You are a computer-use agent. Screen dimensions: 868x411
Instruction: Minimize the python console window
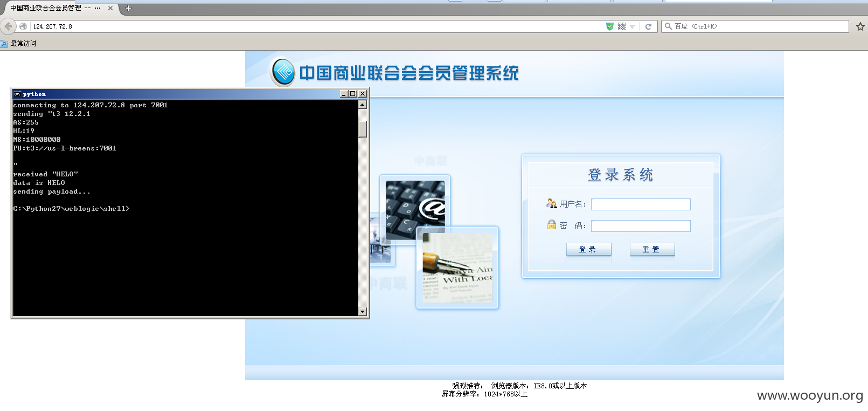click(x=344, y=94)
